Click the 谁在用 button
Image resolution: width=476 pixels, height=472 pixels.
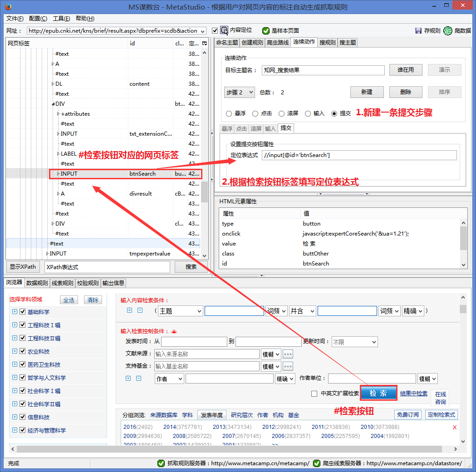pyautogui.click(x=406, y=70)
